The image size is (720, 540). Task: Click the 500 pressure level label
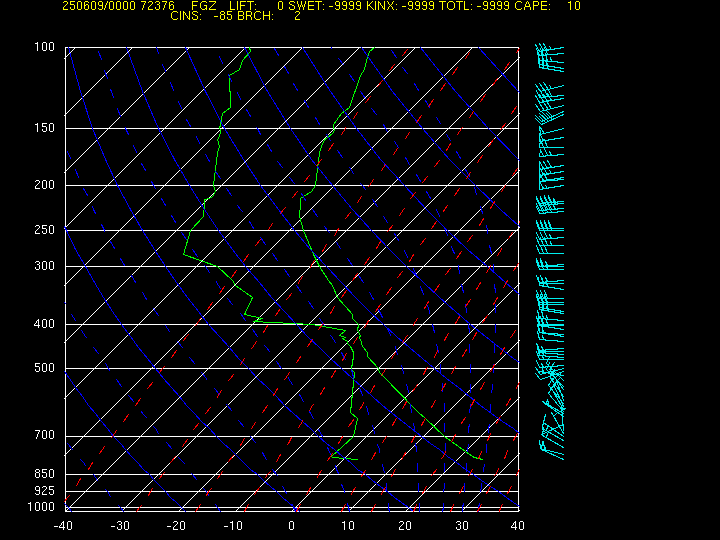[x=45, y=368]
